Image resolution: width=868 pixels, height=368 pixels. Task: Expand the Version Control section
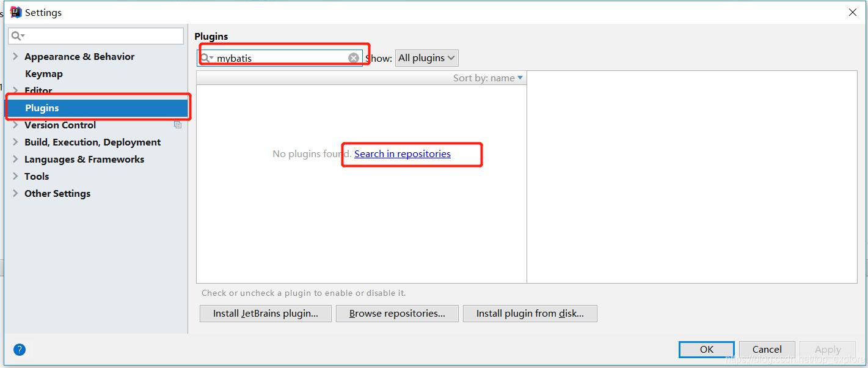15,125
